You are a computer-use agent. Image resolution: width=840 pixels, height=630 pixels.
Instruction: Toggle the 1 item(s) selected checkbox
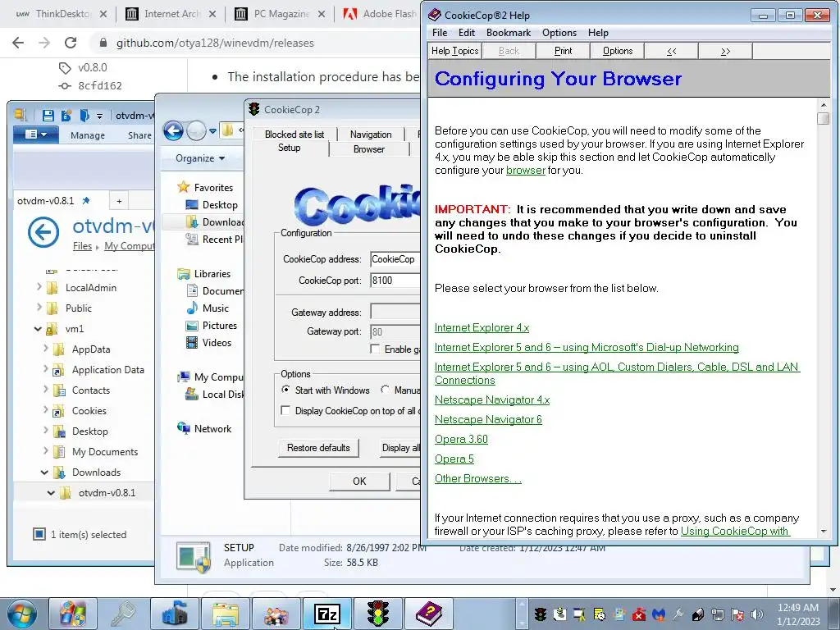pyautogui.click(x=39, y=534)
